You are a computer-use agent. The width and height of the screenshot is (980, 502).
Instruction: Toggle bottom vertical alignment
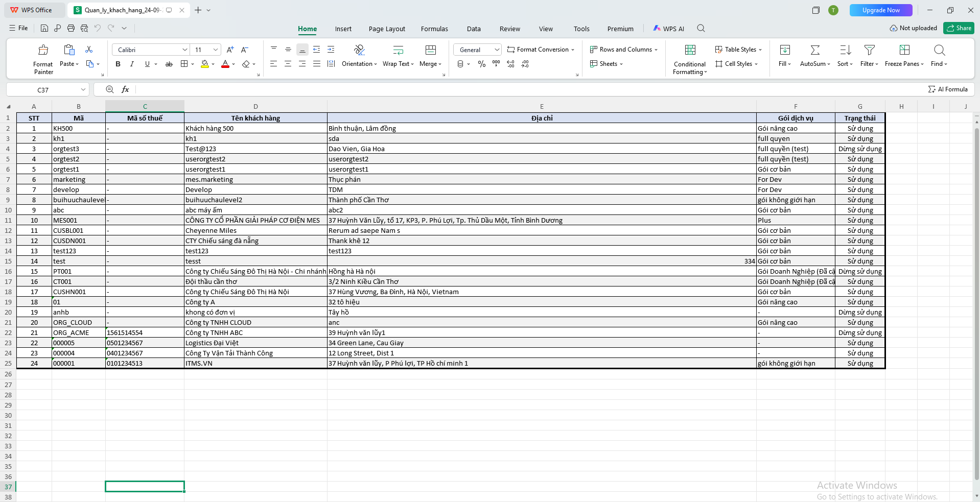(302, 50)
